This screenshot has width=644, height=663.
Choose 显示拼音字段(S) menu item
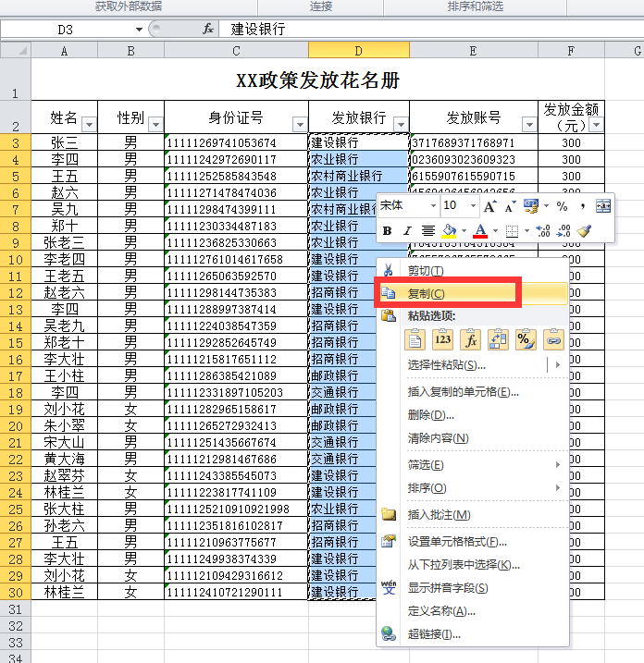[x=472, y=588]
